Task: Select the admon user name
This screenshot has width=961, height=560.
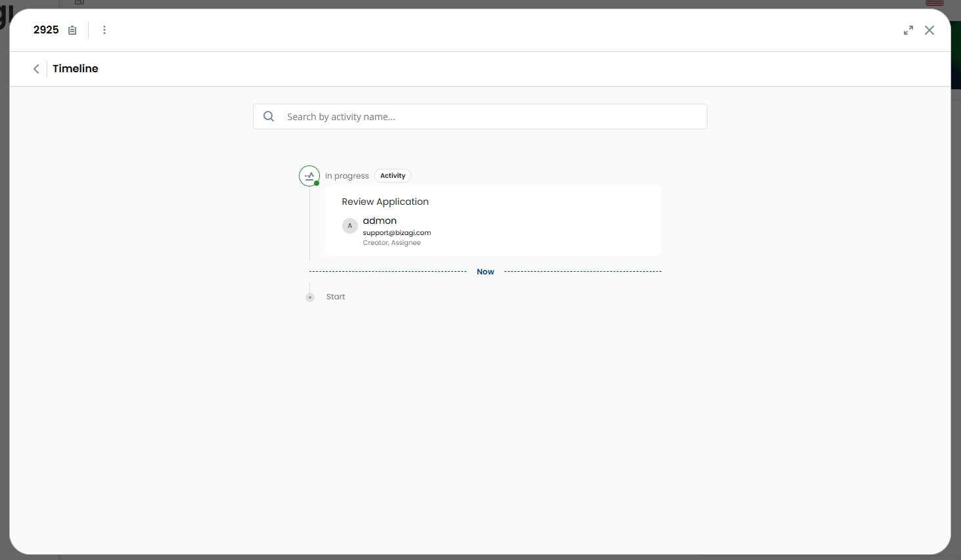Action: [x=380, y=221]
